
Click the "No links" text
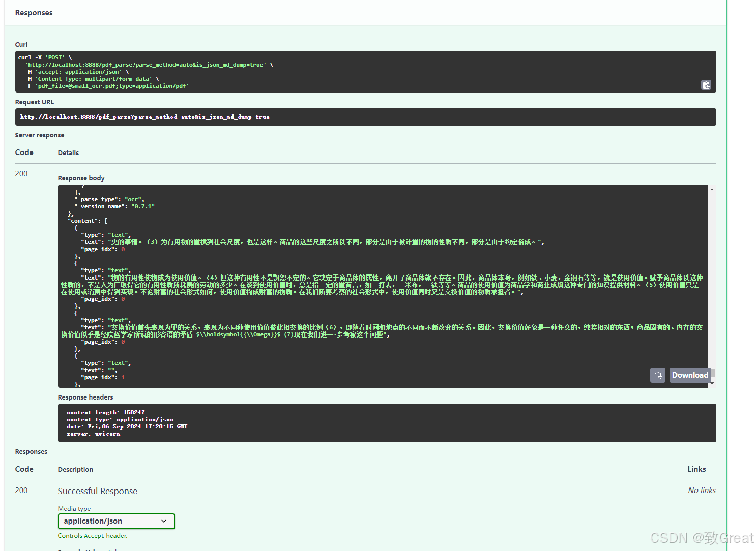pyautogui.click(x=702, y=491)
